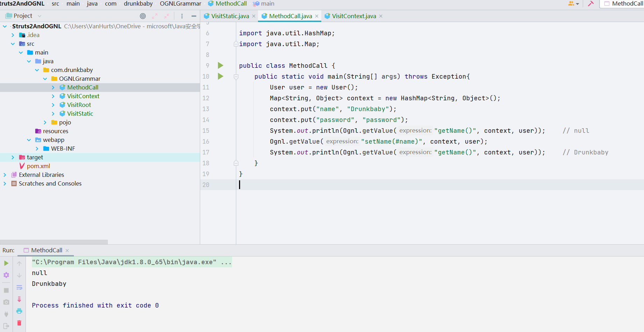644x332 pixels.
Task: Select opened file target icon in Project panel
Action: [143, 16]
